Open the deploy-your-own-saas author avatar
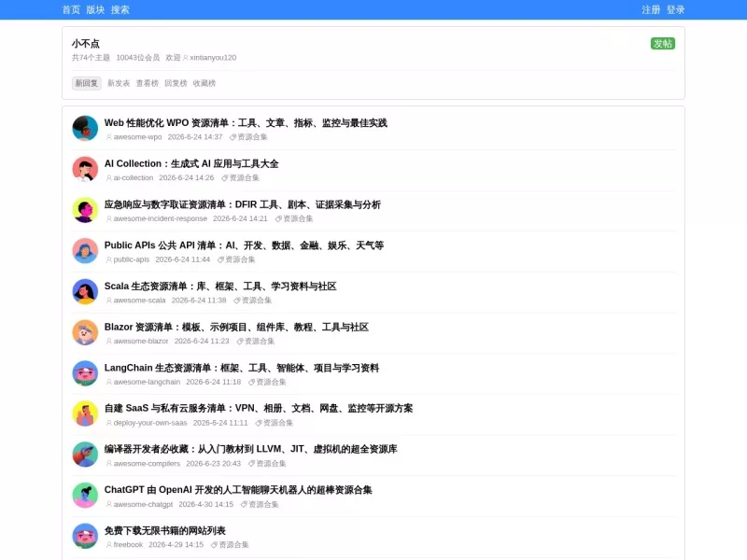 (x=85, y=414)
